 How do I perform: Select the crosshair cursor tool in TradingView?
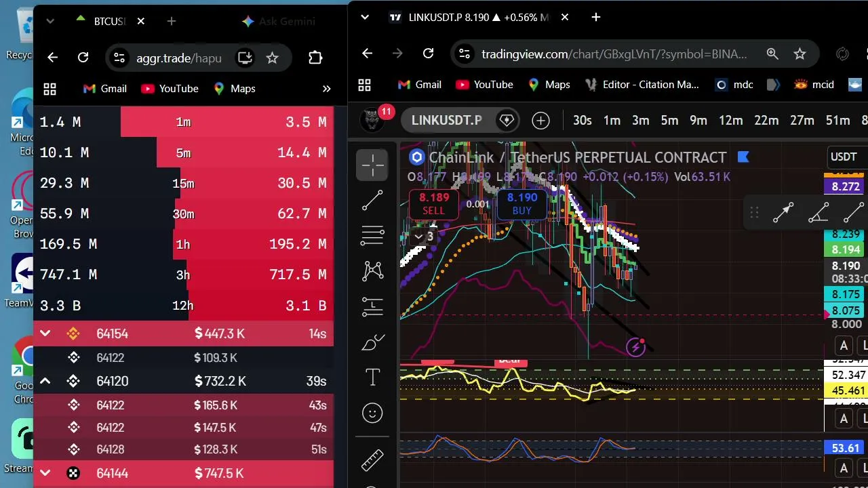[372, 165]
